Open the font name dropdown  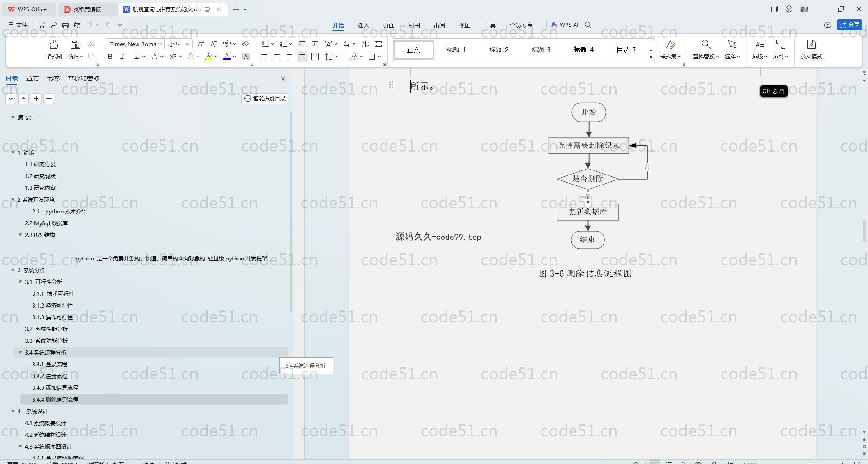coord(160,44)
